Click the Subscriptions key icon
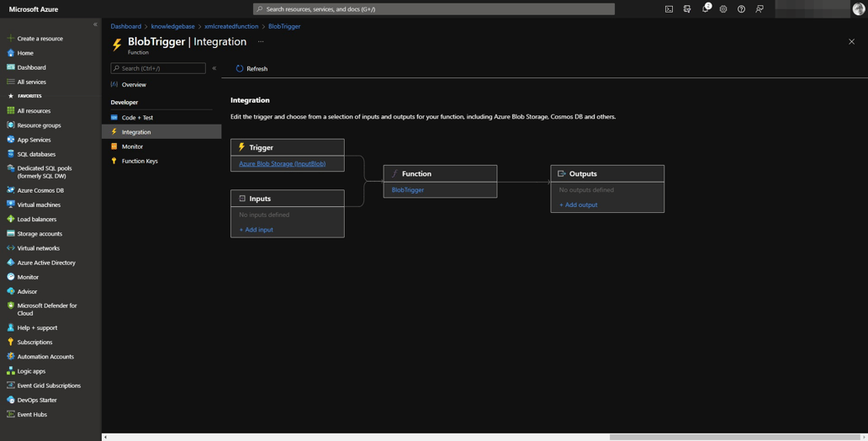Viewport: 868px width, 441px height. tap(11, 342)
